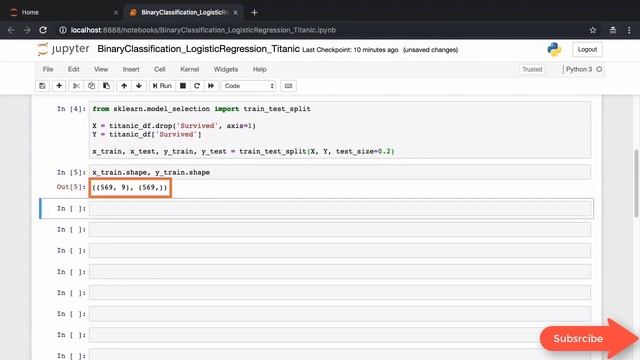The height and width of the screenshot is (360, 640).
Task: Select the BinaryClassification notebook browser tab
Action: [x=184, y=12]
